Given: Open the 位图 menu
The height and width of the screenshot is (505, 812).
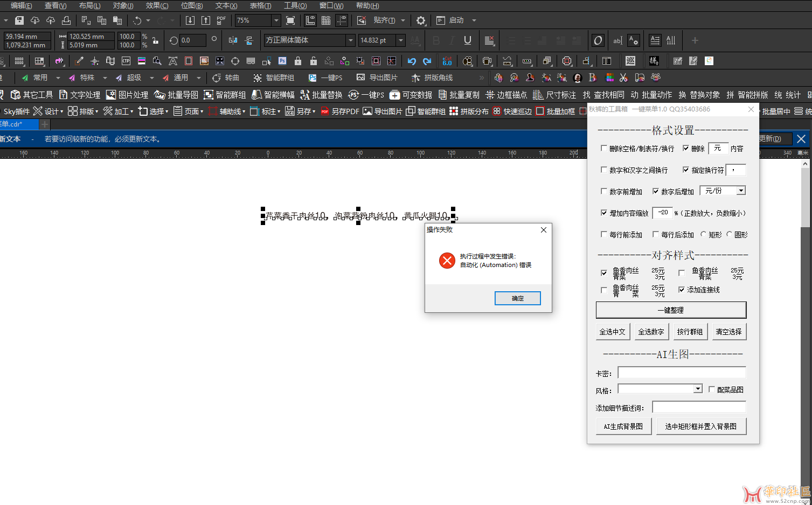Looking at the screenshot, I should (x=191, y=5).
